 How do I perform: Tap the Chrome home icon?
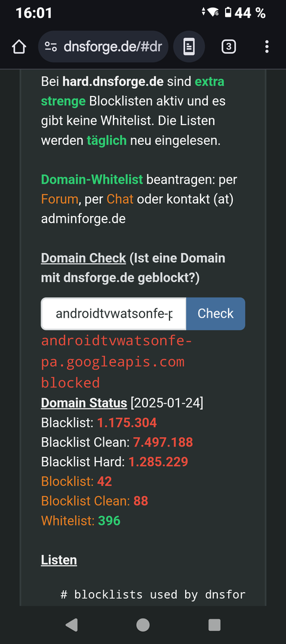19,47
